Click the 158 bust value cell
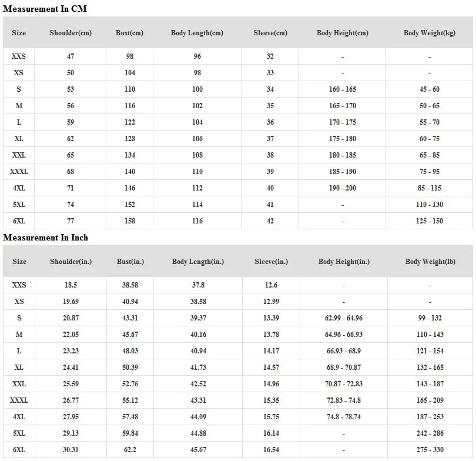 click(x=129, y=221)
